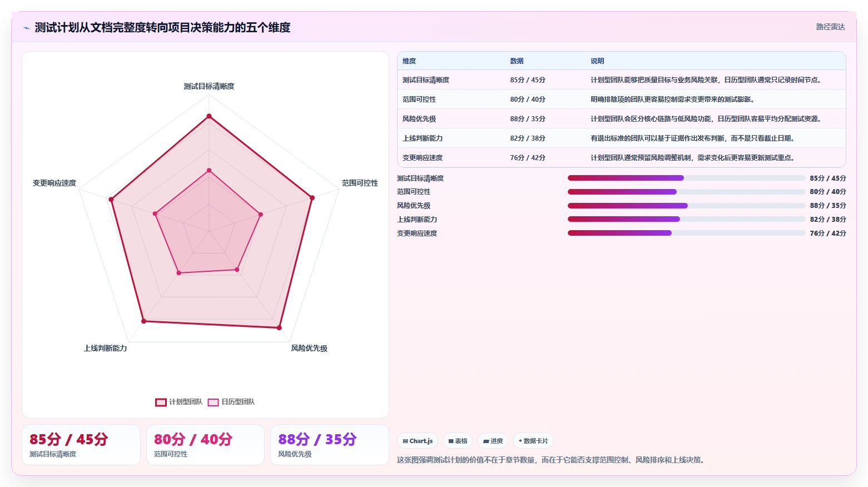Click the 风险优先级 axis label on the radar chart
The image size is (868, 487).
pos(309,348)
